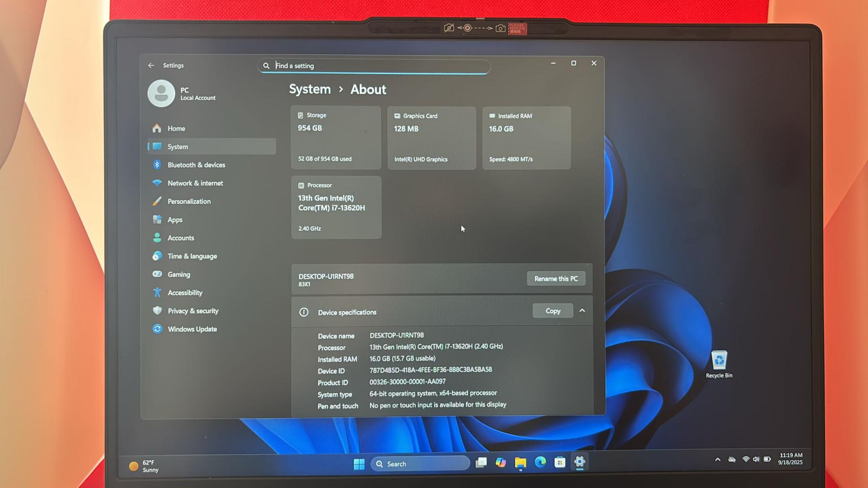Image resolution: width=868 pixels, height=488 pixels.
Task: Select the Device ID value 787D4B5D-418A-4FEE
Action: point(431,370)
